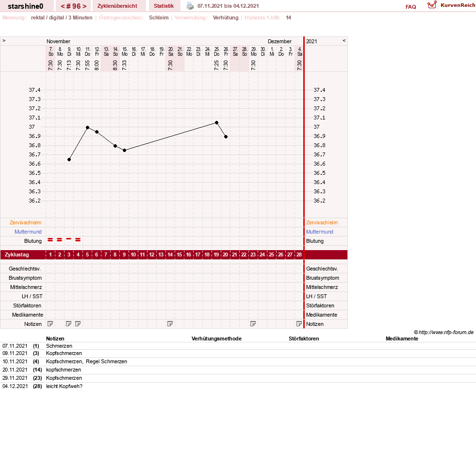Click temperature point on 15 November
The height and width of the screenshot is (474, 476).
coord(125,151)
